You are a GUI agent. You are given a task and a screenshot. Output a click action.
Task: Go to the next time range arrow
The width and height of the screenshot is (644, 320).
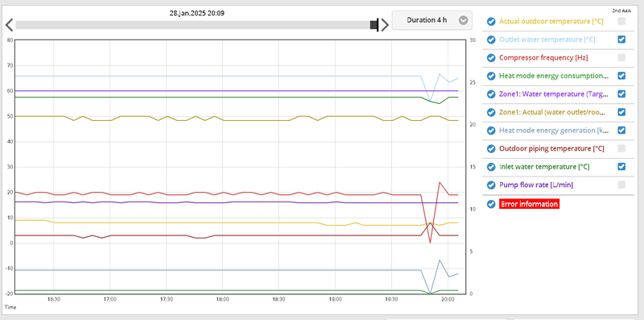pyautogui.click(x=385, y=25)
